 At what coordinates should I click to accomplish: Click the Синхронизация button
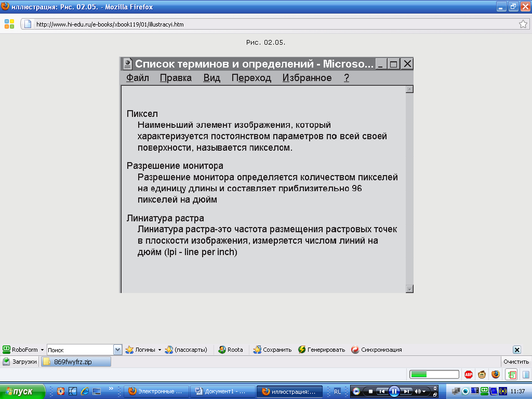click(x=376, y=350)
